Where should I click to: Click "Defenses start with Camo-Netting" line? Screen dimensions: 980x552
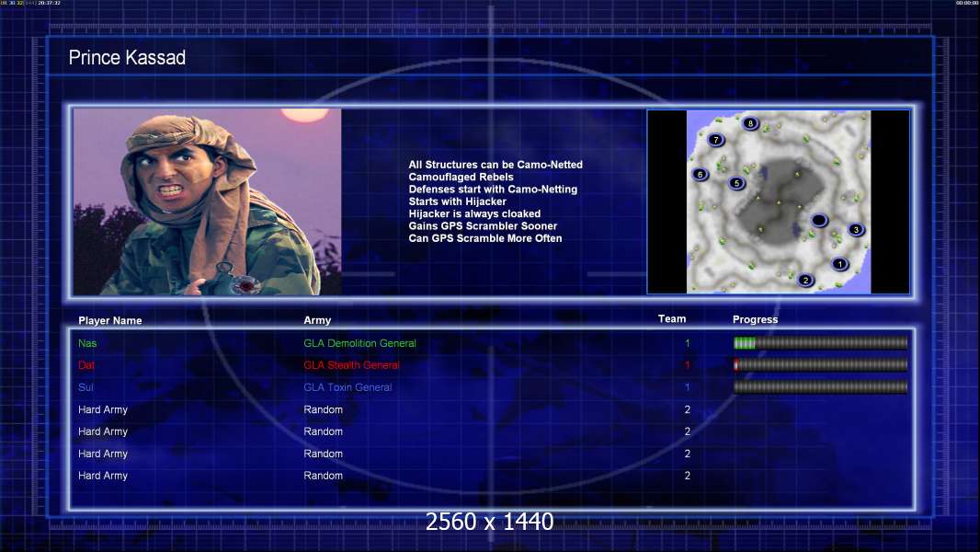pos(493,189)
